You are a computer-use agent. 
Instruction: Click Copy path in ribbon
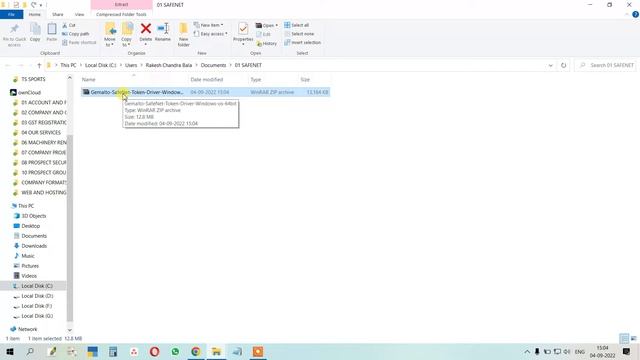(x=76, y=34)
